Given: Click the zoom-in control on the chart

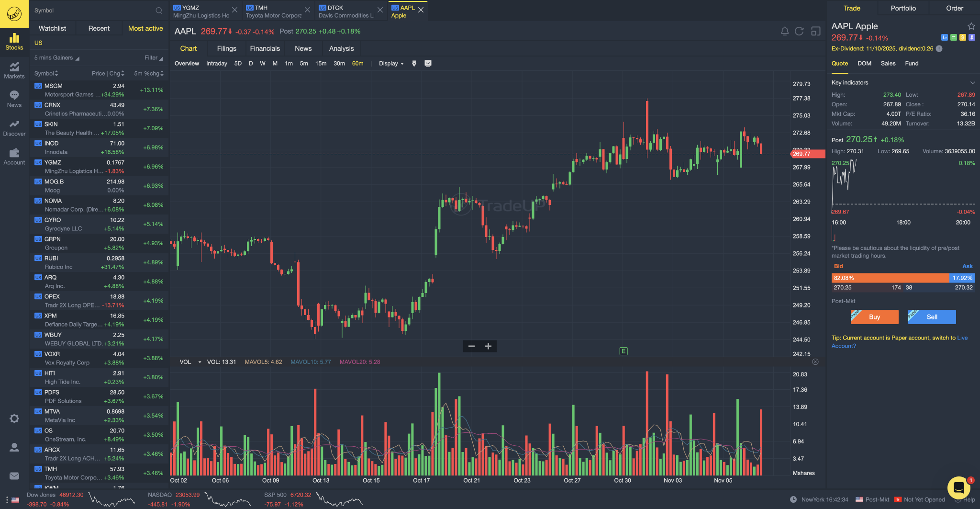Looking at the screenshot, I should click(488, 346).
